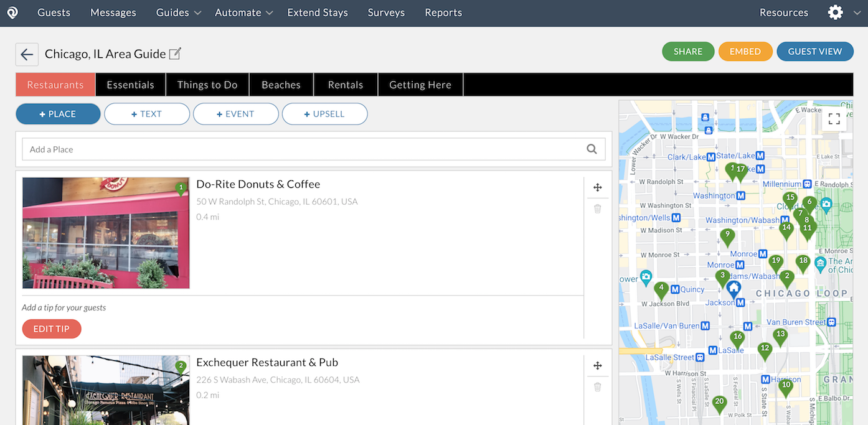This screenshot has width=868, height=425.
Task: Click the home logo icon in navbar
Action: click(x=12, y=12)
